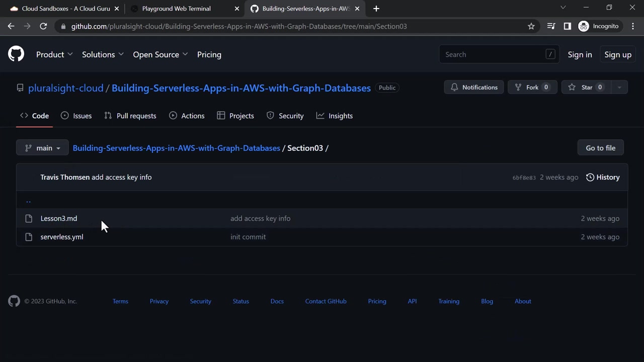Open the main branch selector

tap(42, 148)
